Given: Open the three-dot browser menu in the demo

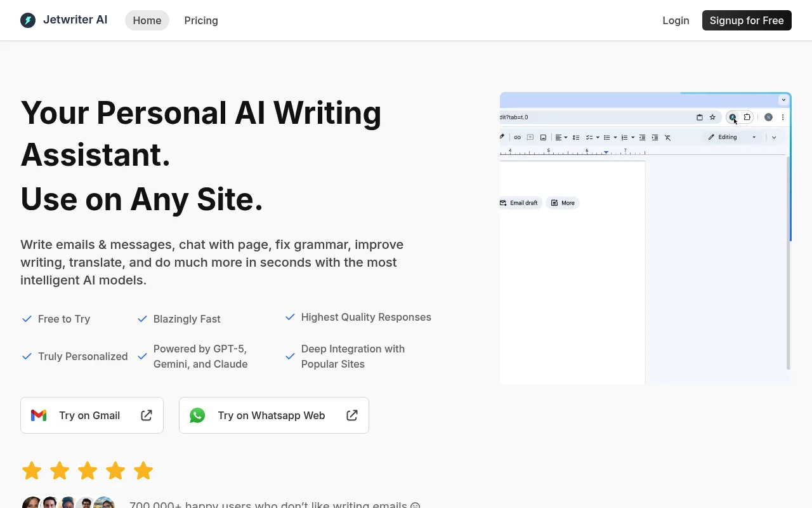Looking at the screenshot, I should tap(783, 117).
